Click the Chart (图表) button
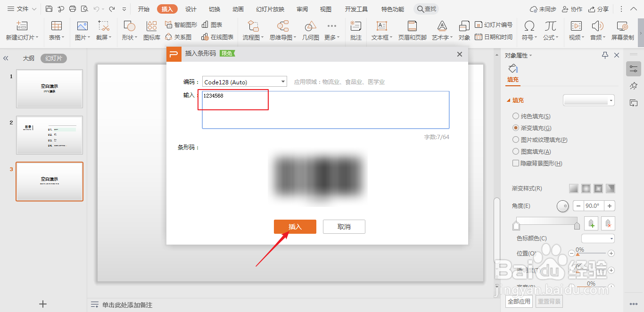 [x=212, y=25]
